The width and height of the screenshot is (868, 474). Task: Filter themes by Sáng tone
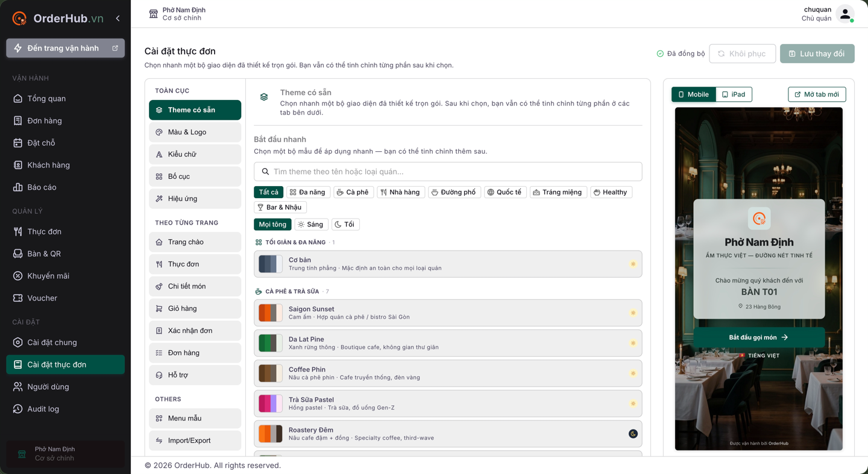pyautogui.click(x=310, y=224)
